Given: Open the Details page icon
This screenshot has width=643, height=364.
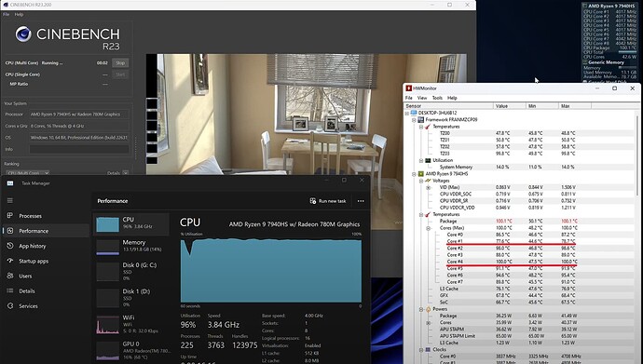Looking at the screenshot, I should tap(10, 290).
